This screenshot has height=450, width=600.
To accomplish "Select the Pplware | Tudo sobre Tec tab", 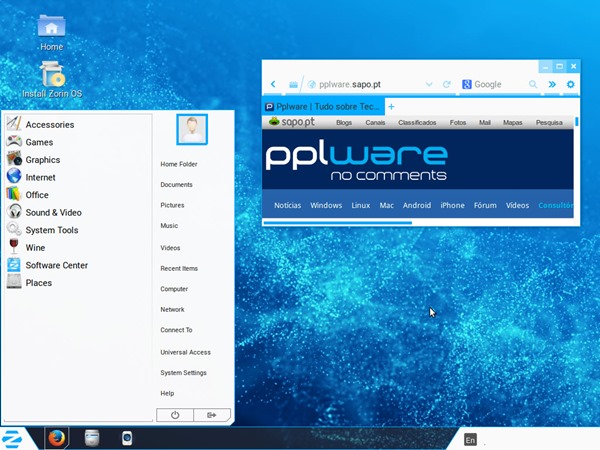I will click(x=323, y=107).
